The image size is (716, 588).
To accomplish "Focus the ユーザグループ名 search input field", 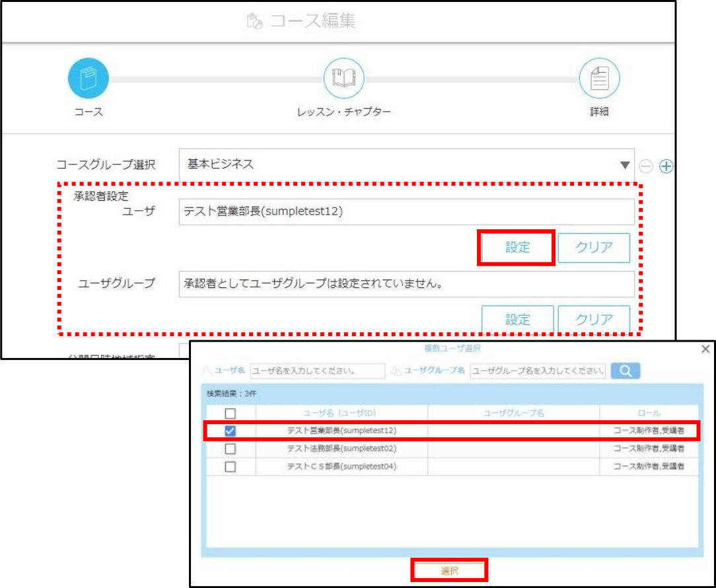I will [538, 371].
